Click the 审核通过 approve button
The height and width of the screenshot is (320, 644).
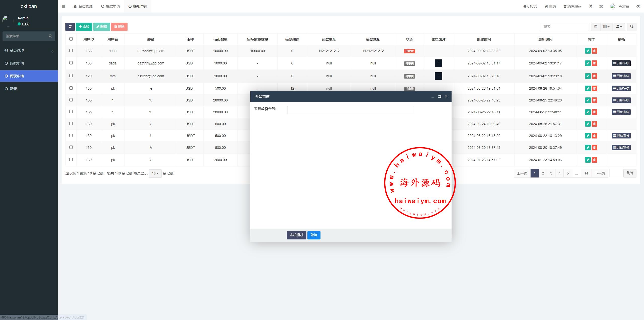point(296,235)
